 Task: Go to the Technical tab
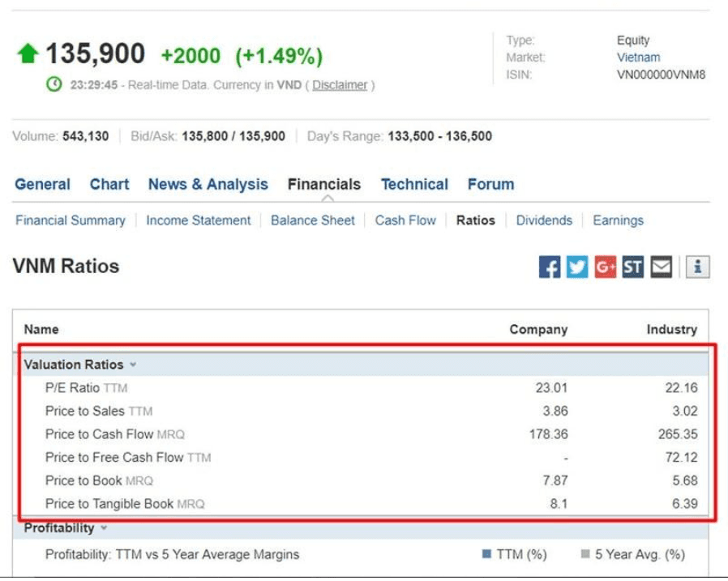(x=414, y=184)
